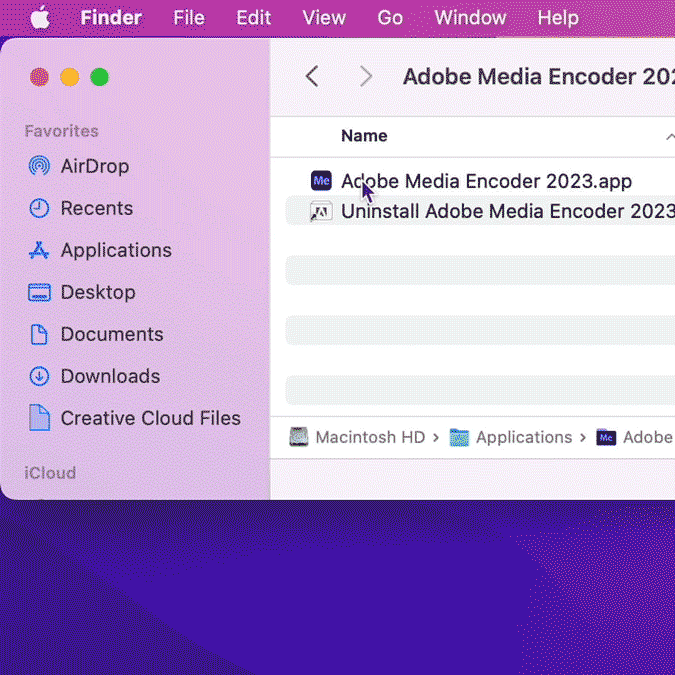Click the Downloads arrow icon

coord(39,376)
